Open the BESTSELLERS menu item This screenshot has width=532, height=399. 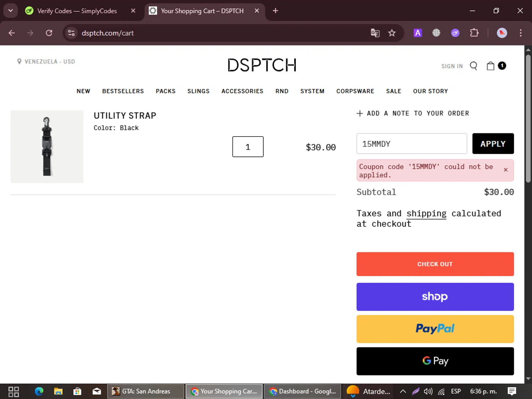point(123,91)
